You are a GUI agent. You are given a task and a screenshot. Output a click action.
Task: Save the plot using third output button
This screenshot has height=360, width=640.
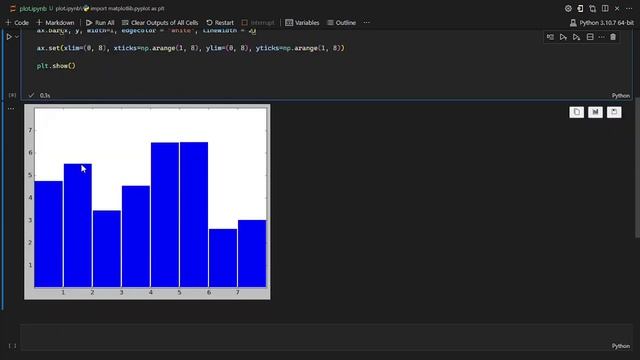click(x=614, y=112)
